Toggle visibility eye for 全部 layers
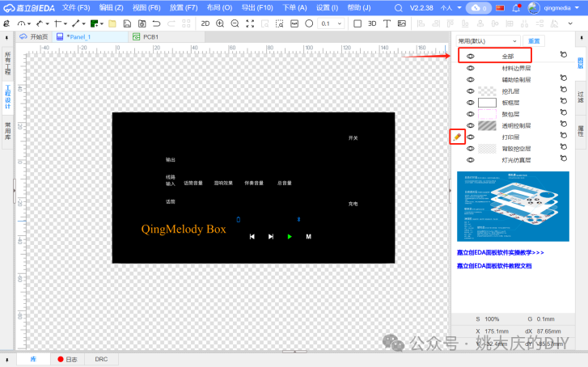Viewport: 588px width, 367px height. pyautogui.click(x=470, y=57)
